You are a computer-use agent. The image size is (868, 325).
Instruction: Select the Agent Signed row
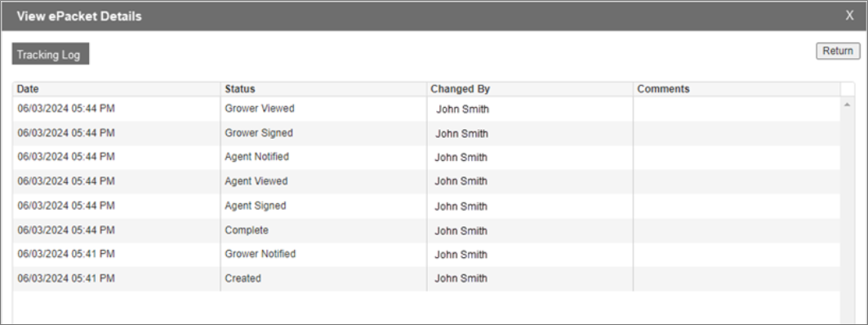(426, 206)
